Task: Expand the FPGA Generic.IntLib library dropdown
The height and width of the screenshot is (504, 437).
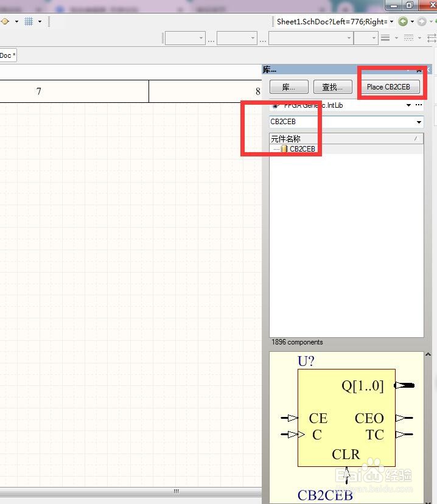Action: pyautogui.click(x=408, y=105)
